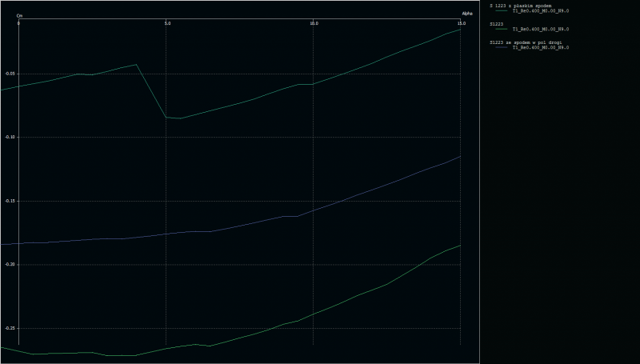
Task: Click the -0.15 tick label on the Cm axis
Action: tap(10, 201)
